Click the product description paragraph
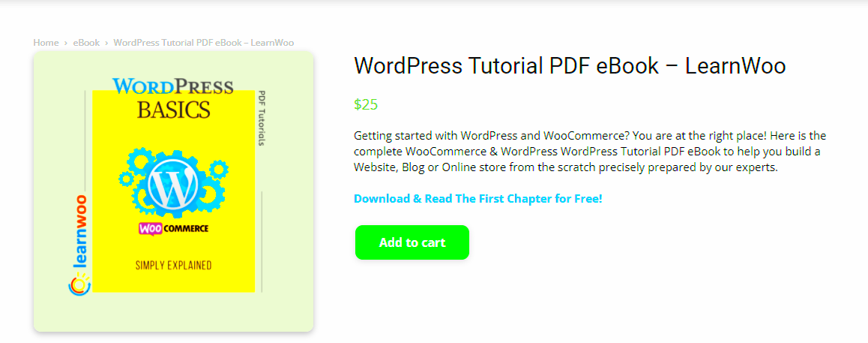 590,152
